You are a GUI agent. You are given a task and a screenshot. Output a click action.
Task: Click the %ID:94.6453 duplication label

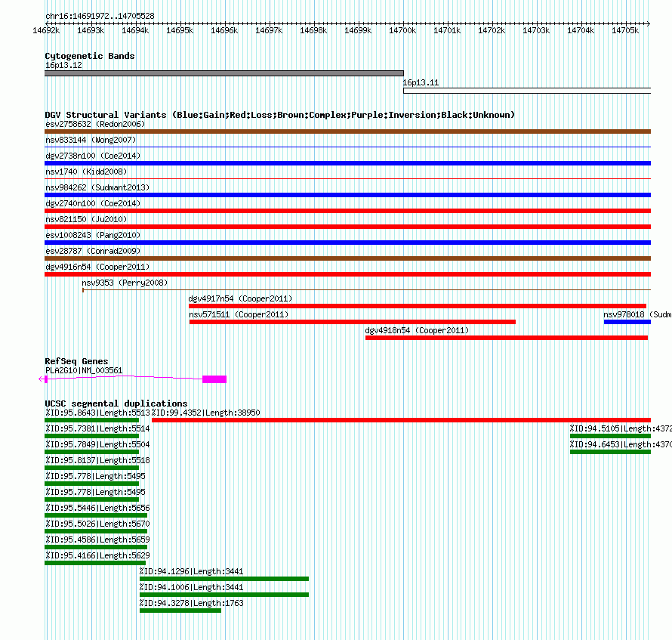[x=621, y=444]
